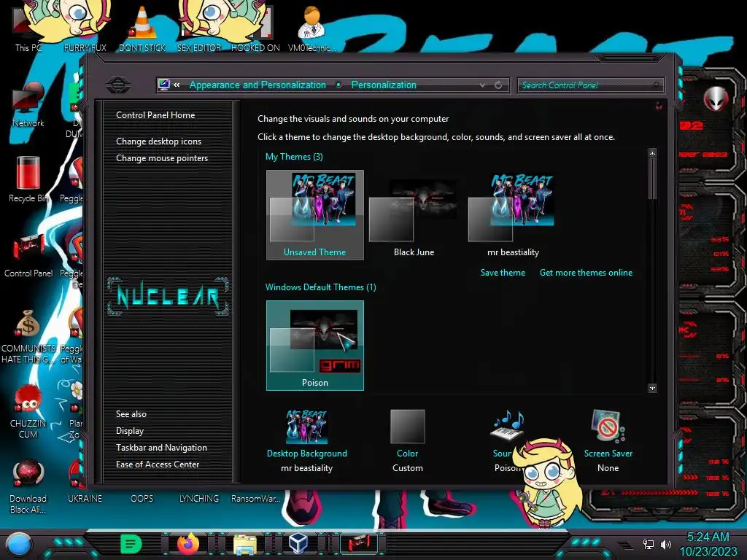
Task: Click the network icon in system tray
Action: click(x=649, y=544)
